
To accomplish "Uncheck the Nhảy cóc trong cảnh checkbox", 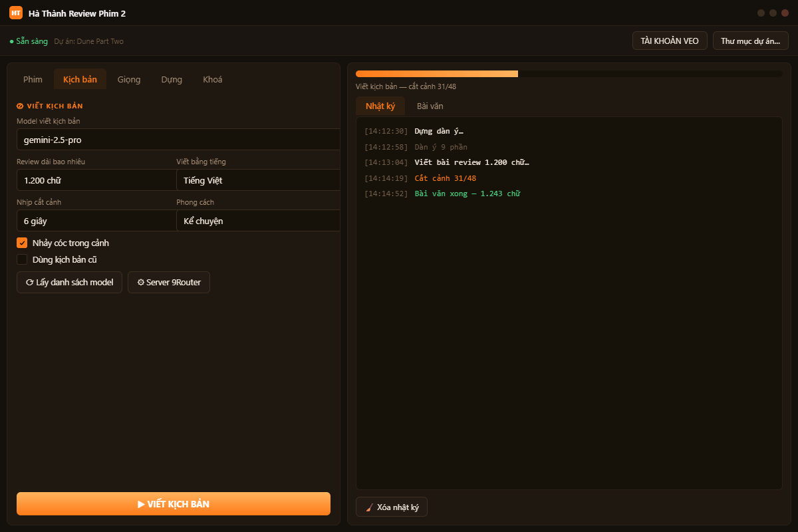I will click(x=22, y=243).
